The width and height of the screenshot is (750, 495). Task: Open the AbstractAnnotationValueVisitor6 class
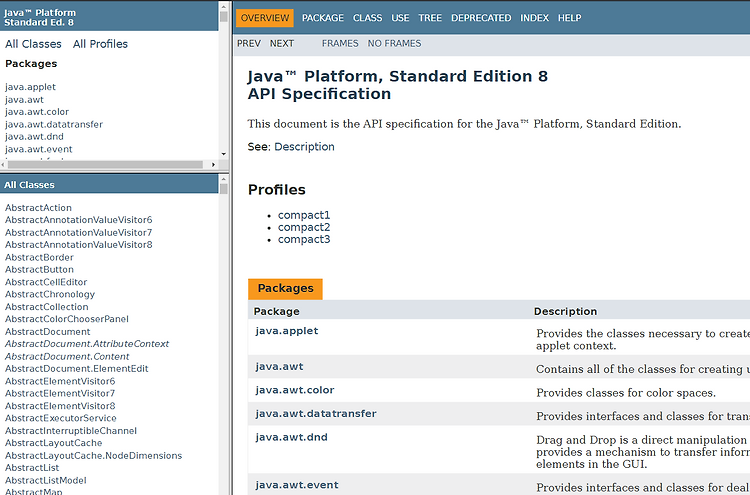tap(78, 220)
